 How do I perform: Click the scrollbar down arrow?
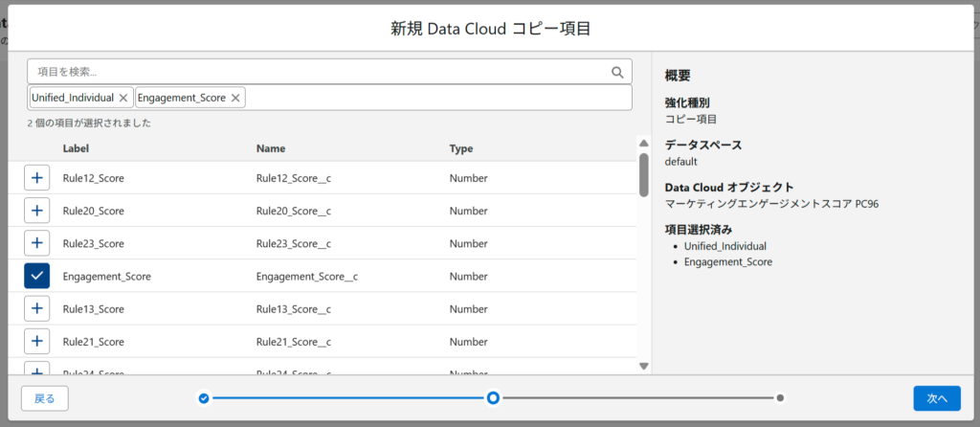644,366
